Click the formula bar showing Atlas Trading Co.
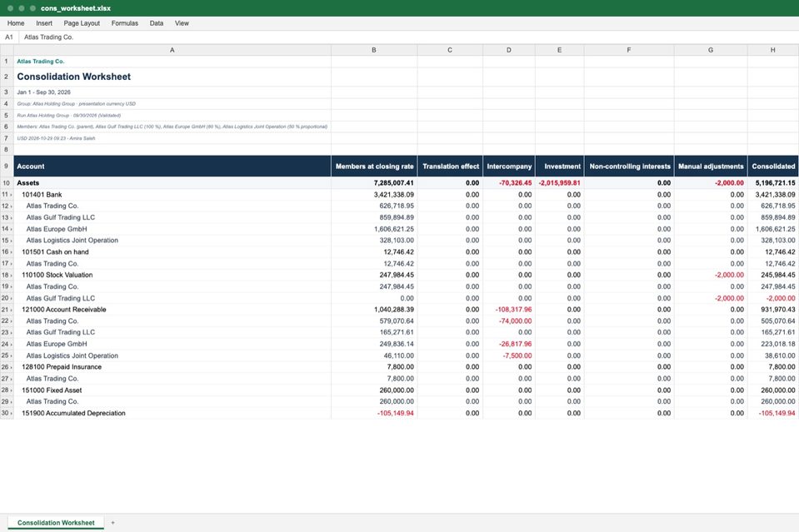Image resolution: width=799 pixels, height=532 pixels. 409,37
